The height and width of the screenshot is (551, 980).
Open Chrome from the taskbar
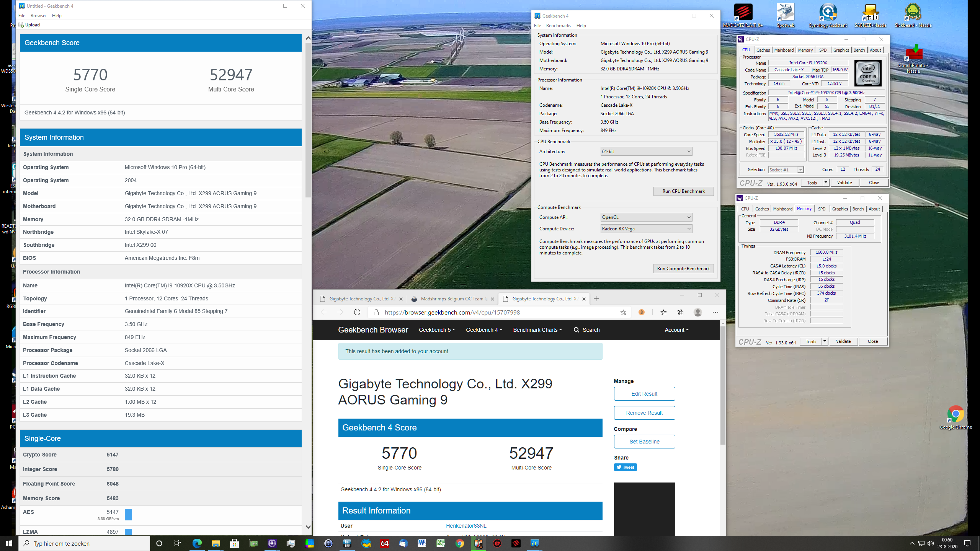tap(459, 543)
